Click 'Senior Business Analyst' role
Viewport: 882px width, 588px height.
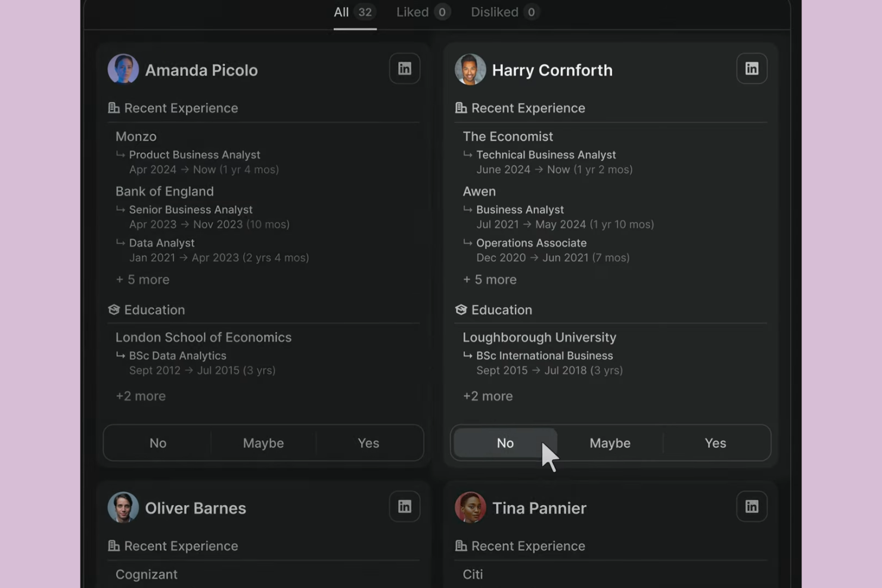point(191,210)
